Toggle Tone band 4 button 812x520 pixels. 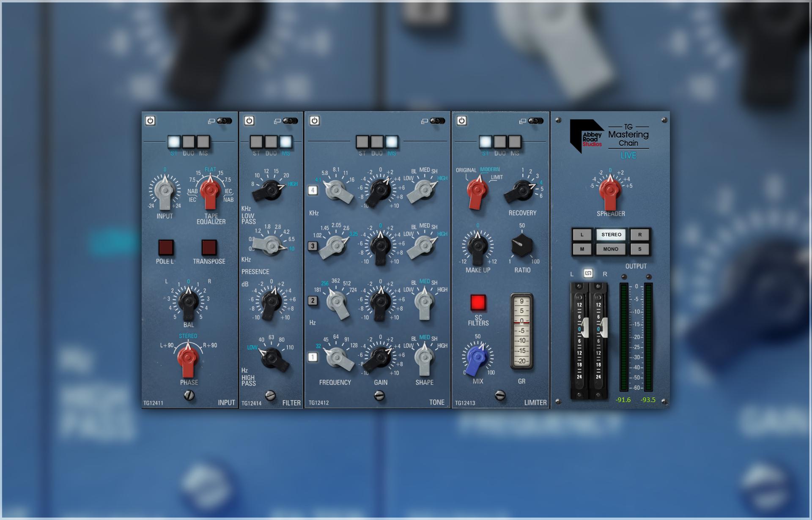pos(313,190)
